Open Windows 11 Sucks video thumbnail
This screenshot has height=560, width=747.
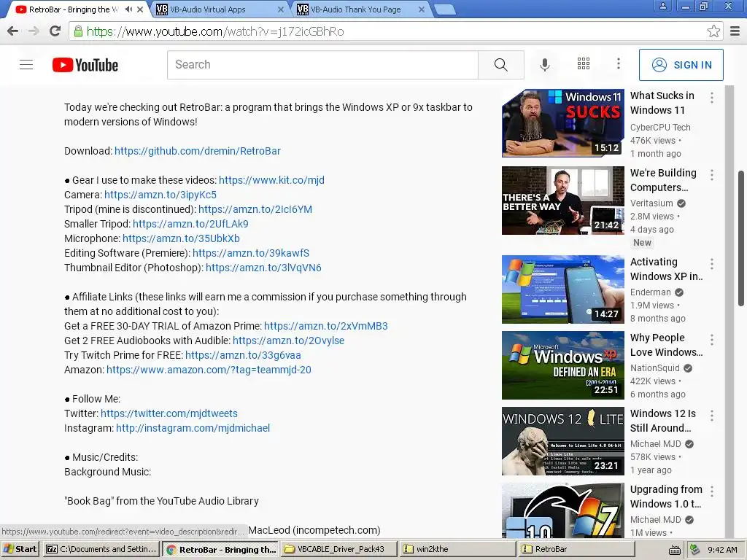(x=562, y=123)
